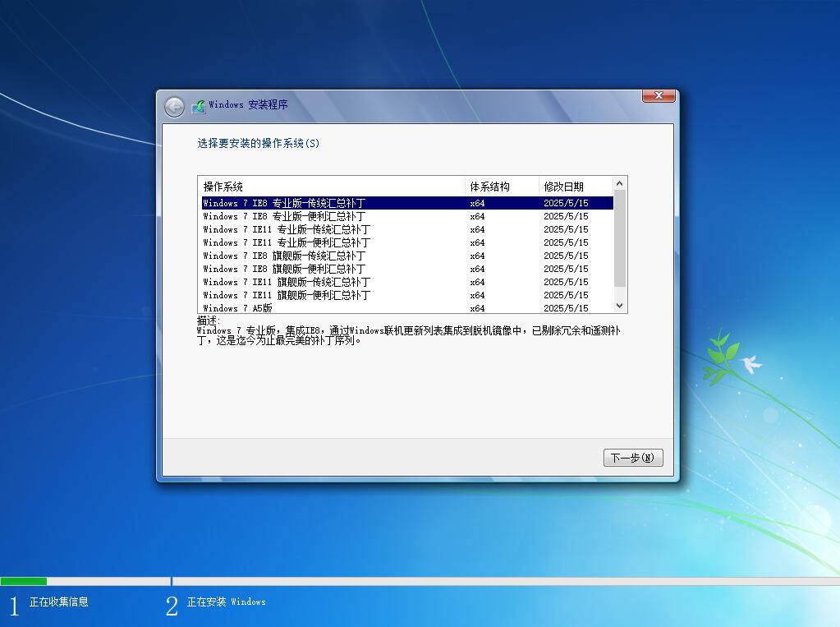
Task: Select Windows 7 IE8 专业版-便利汇总补丁 row
Action: (407, 216)
